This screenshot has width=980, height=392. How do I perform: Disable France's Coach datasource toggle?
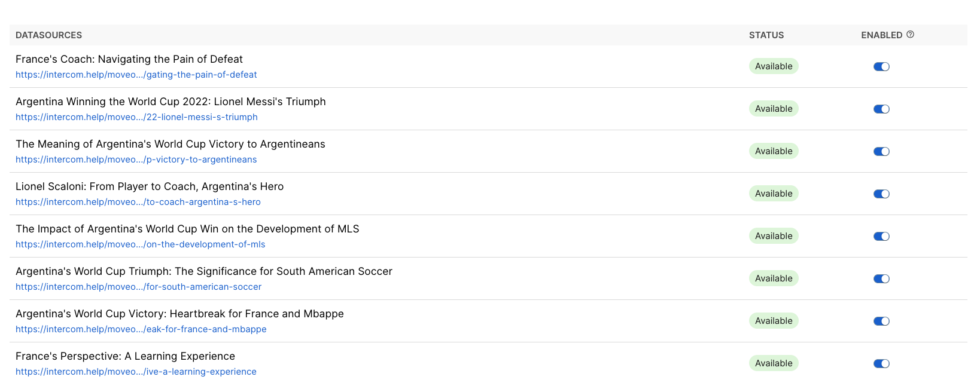coord(881,67)
